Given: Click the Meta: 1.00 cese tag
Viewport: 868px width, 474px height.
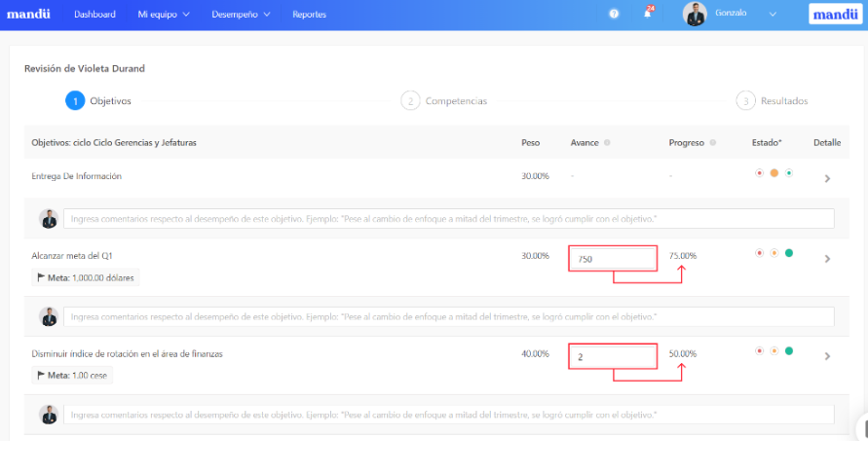Looking at the screenshot, I should tap(72, 375).
